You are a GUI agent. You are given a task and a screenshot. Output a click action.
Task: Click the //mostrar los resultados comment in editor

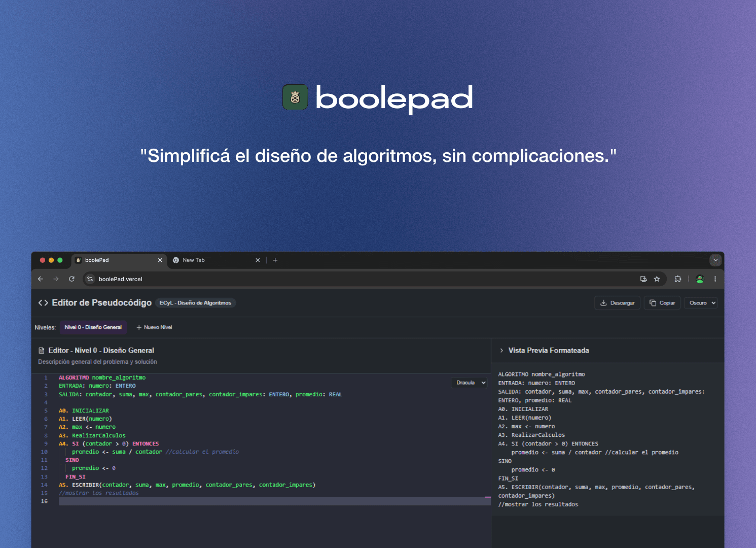98,493
